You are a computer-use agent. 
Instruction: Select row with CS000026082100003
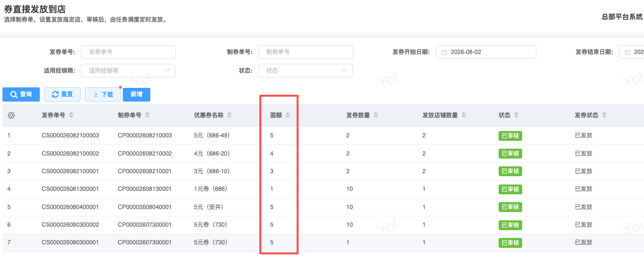click(x=323, y=135)
